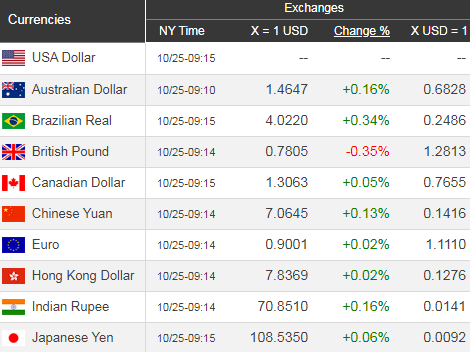The width and height of the screenshot is (471, 361).
Task: Click the Japanese Yen currency name
Action: point(73,337)
